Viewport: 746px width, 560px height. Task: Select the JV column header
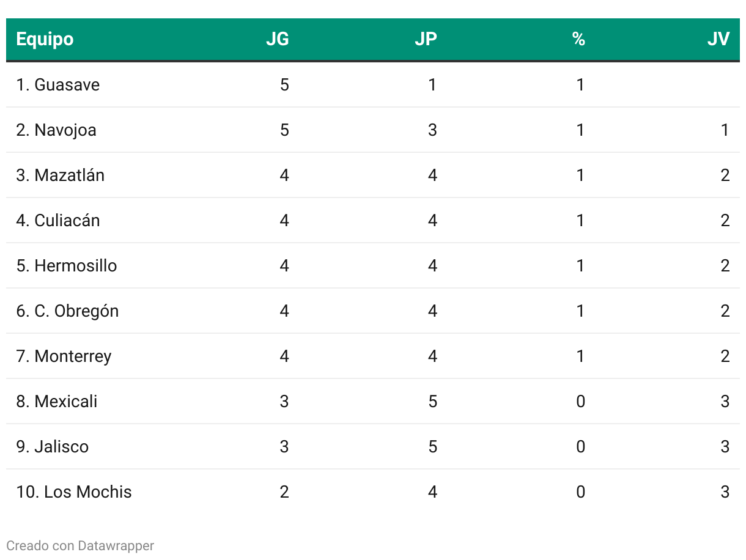click(718, 39)
